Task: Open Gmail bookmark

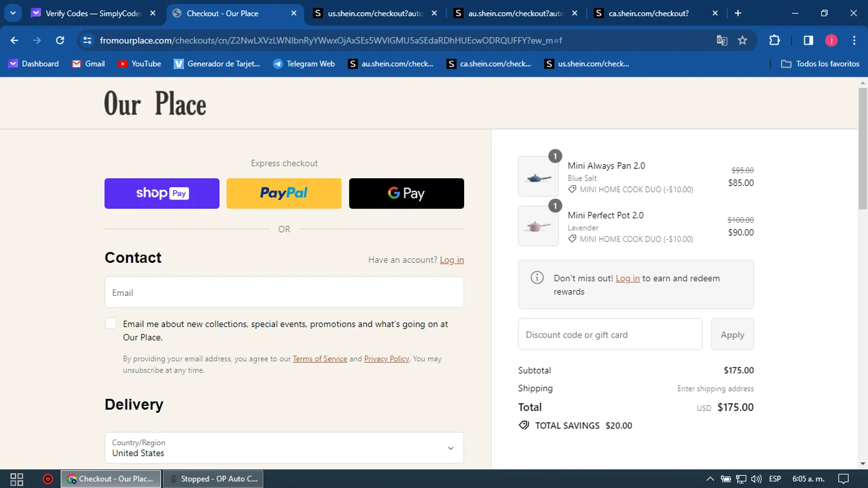Action: tap(88, 64)
